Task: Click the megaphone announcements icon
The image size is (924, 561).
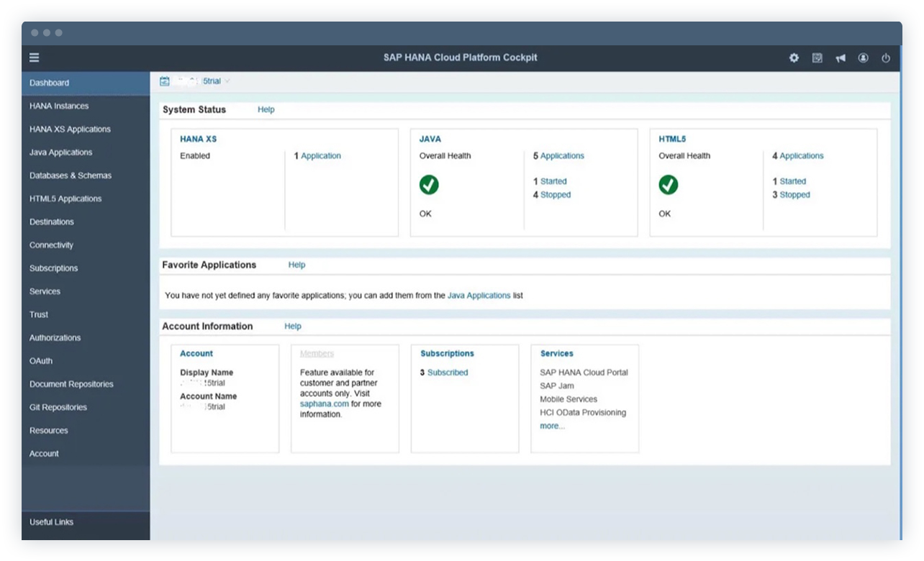Action: (x=841, y=58)
